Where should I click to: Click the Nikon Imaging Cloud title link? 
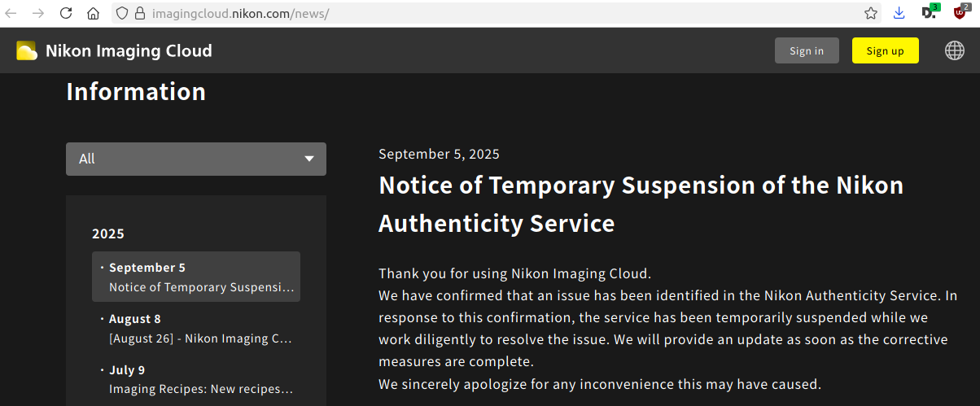click(129, 50)
